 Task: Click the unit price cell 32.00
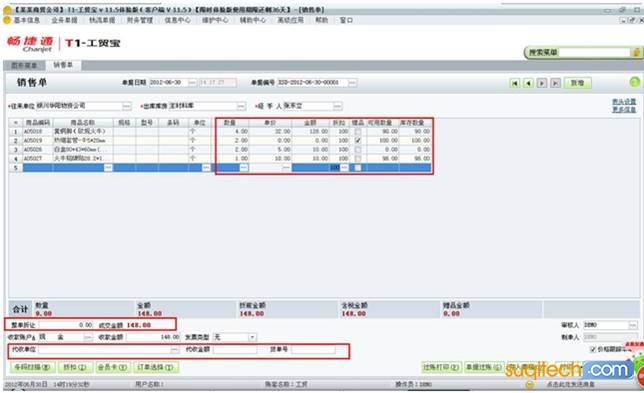point(270,131)
